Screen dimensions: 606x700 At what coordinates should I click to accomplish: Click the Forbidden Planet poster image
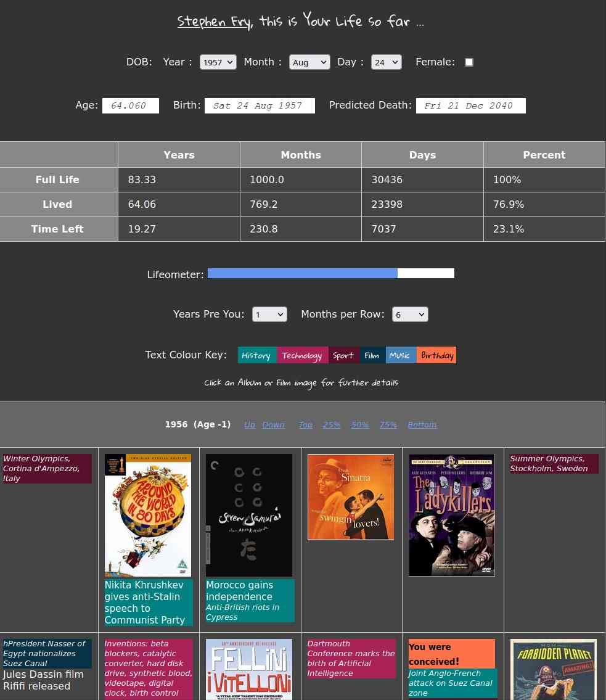[x=554, y=669]
